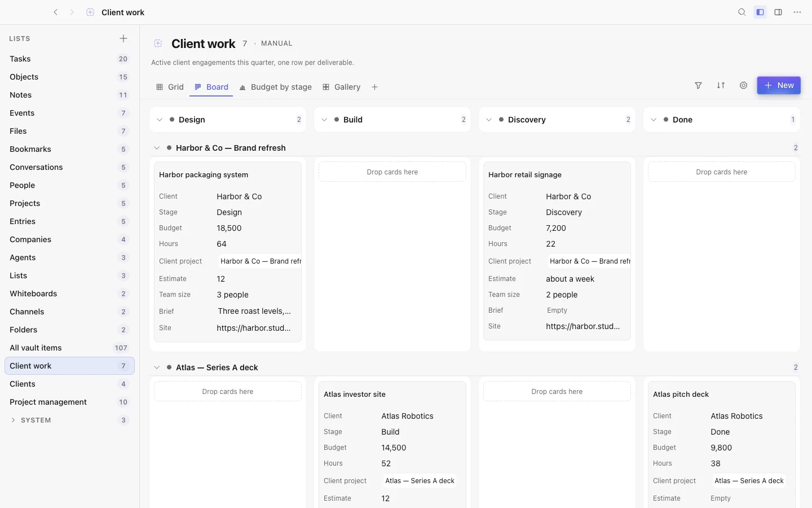Open the Tasks list
Screen dimensions: 812x508
(69, 59)
